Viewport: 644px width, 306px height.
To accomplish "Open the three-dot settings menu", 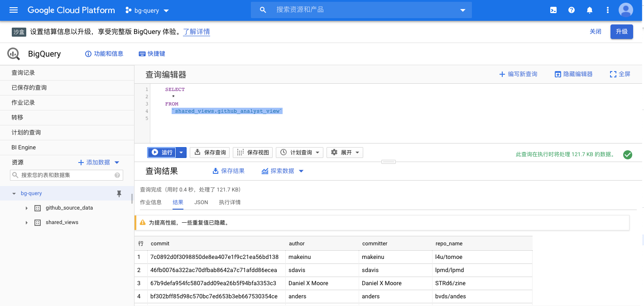I will coord(608,10).
